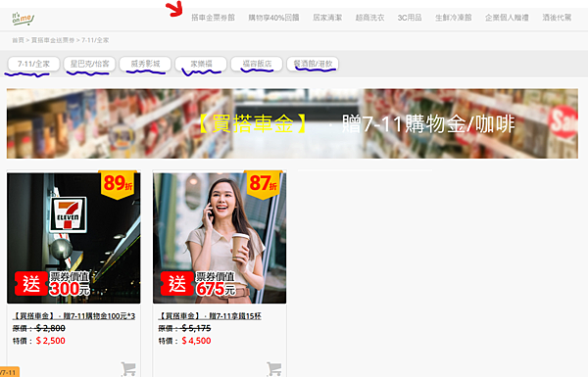
Task: Click the original price $5,175
Action: pyautogui.click(x=197, y=328)
